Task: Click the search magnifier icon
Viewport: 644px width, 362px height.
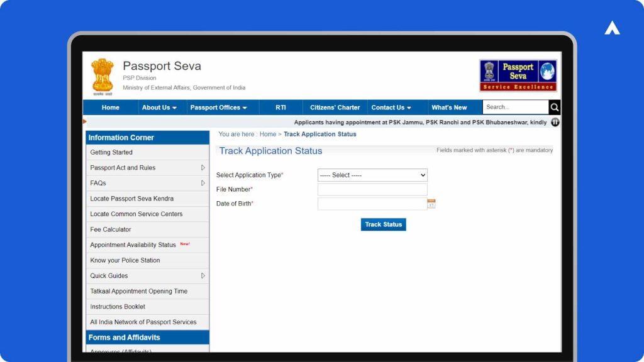Action: click(554, 107)
